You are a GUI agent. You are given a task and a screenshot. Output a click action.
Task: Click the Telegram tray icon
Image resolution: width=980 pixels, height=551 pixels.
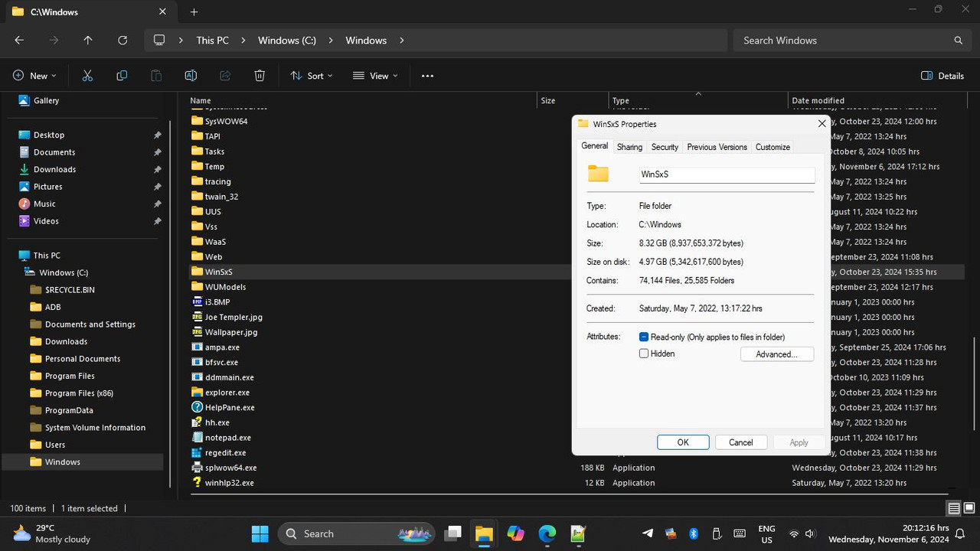(648, 533)
